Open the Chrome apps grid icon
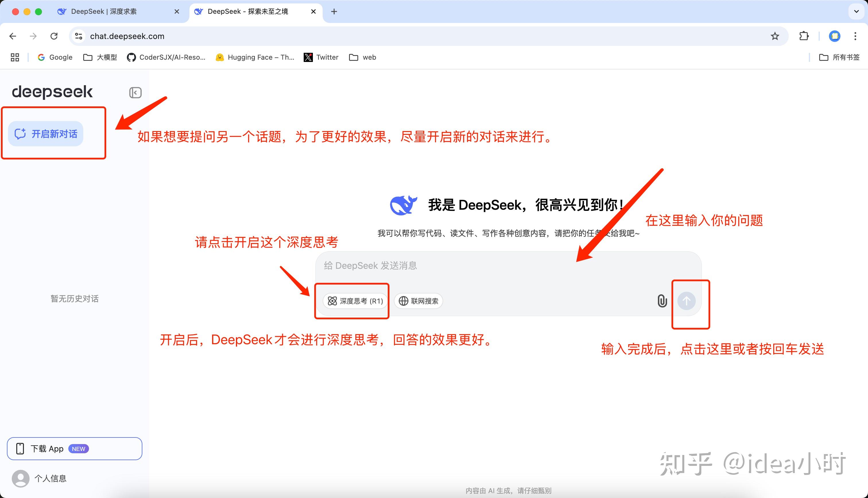The width and height of the screenshot is (868, 498). [15, 57]
